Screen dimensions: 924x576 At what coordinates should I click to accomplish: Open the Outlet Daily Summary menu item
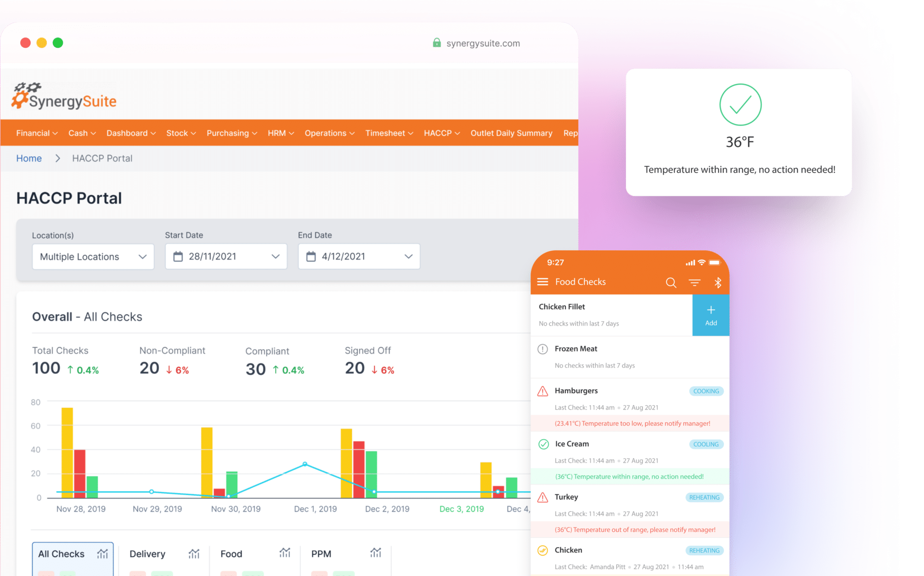[511, 133]
